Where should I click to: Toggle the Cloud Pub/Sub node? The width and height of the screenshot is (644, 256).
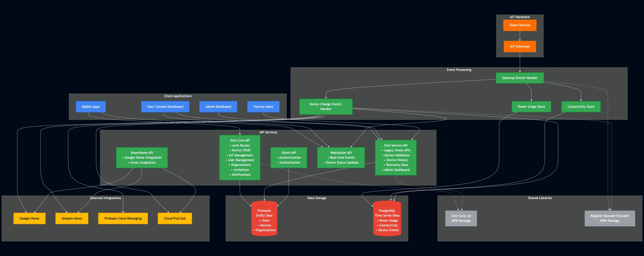coord(174,218)
